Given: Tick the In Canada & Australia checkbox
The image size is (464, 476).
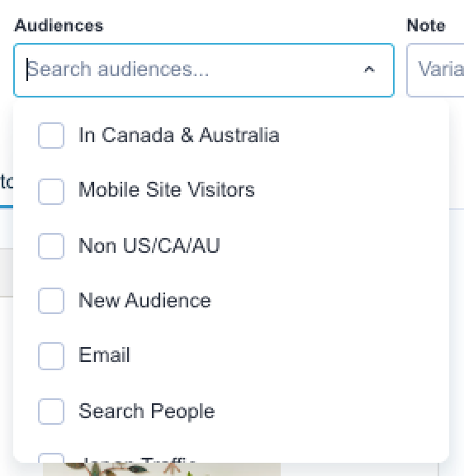Looking at the screenshot, I should pos(51,136).
